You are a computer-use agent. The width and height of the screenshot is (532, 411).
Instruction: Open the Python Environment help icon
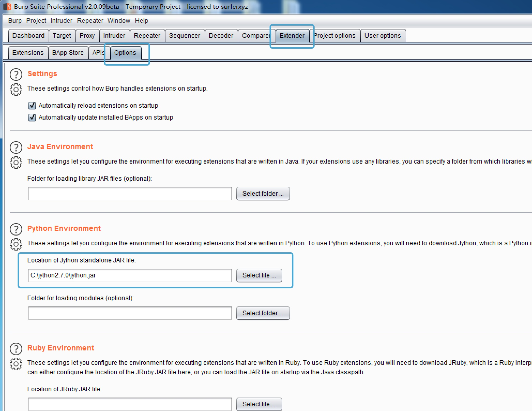coord(16,229)
